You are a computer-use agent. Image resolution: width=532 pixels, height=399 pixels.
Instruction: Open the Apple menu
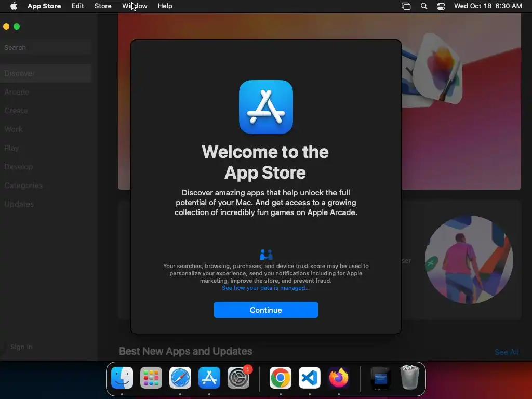[14, 6]
